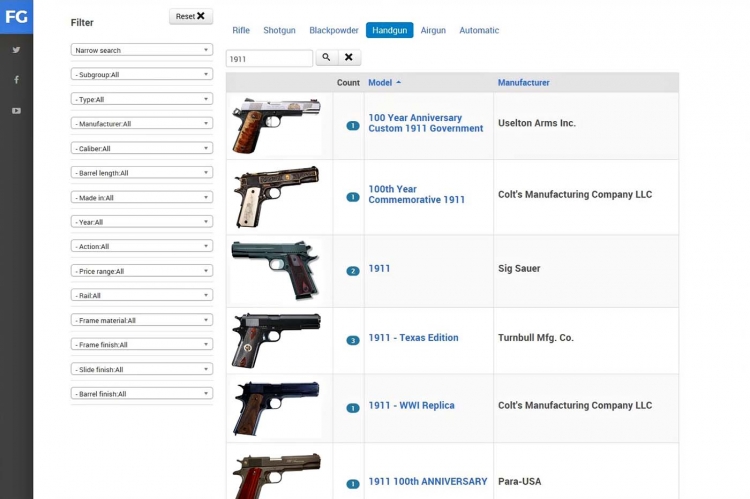Viewport: 750px width, 499px height.
Task: Select the Handgun tab
Action: (x=389, y=30)
